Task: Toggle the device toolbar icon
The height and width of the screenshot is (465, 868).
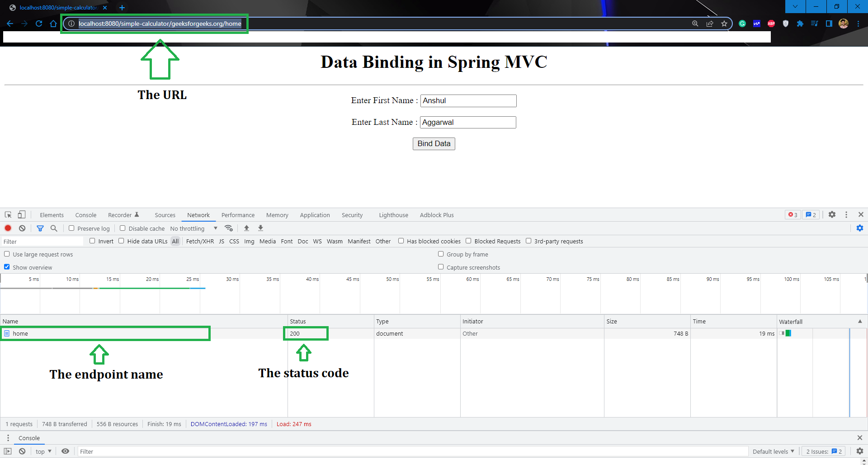Action: (x=22, y=215)
